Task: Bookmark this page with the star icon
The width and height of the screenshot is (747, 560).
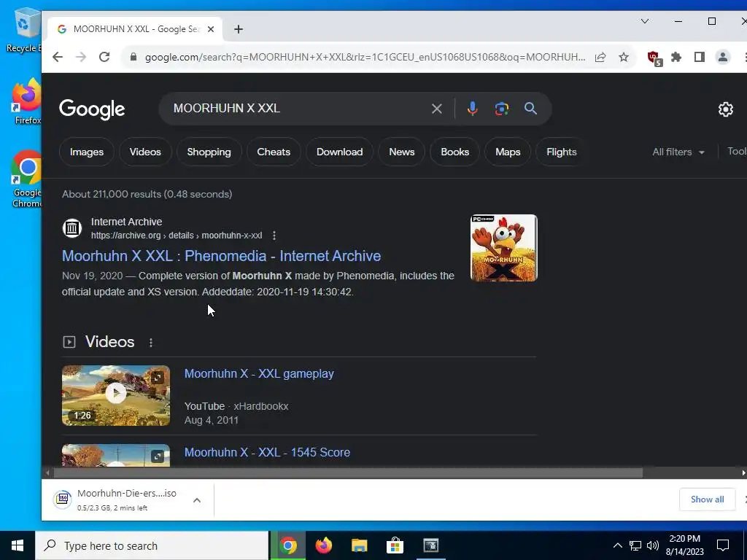Action: pyautogui.click(x=624, y=57)
